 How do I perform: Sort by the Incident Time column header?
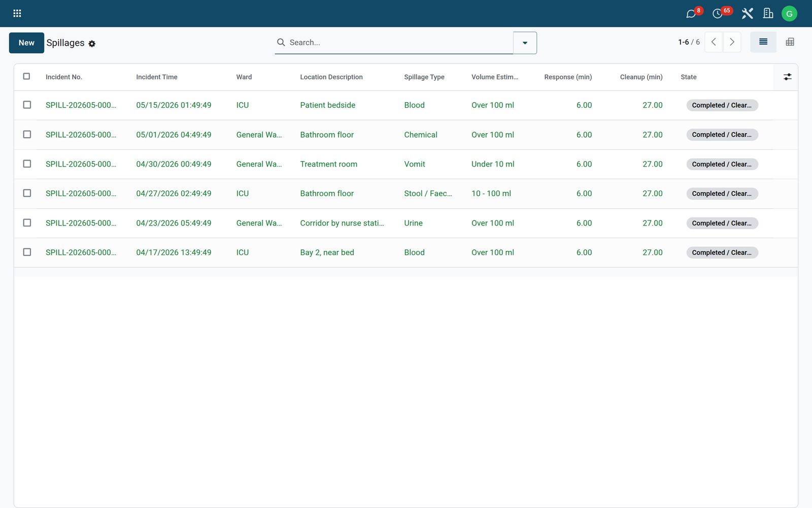pos(157,77)
